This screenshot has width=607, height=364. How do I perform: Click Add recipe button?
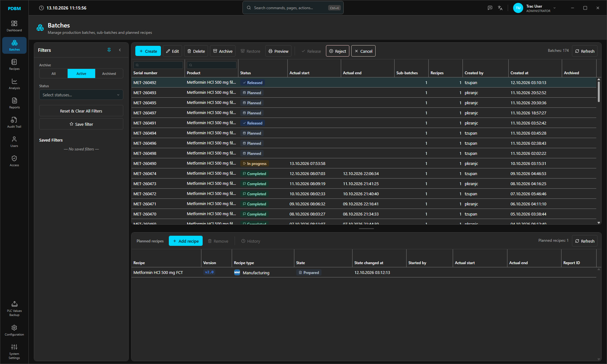(186, 241)
